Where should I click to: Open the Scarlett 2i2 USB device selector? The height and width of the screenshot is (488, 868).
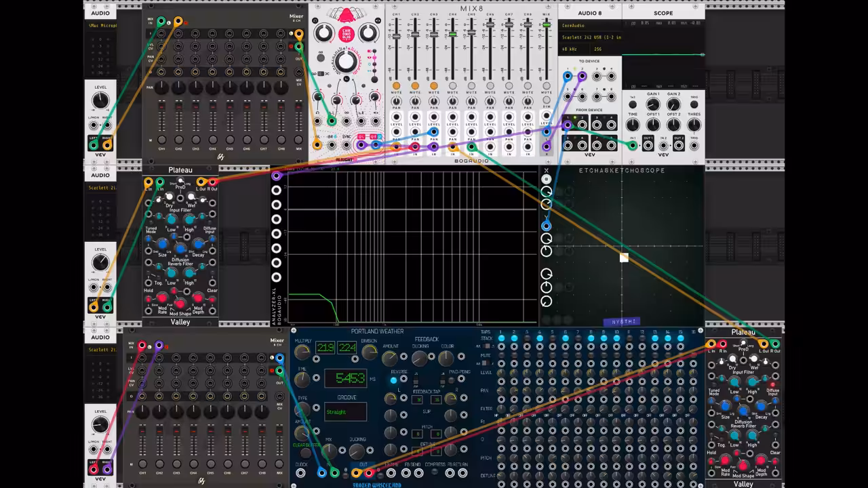click(590, 37)
